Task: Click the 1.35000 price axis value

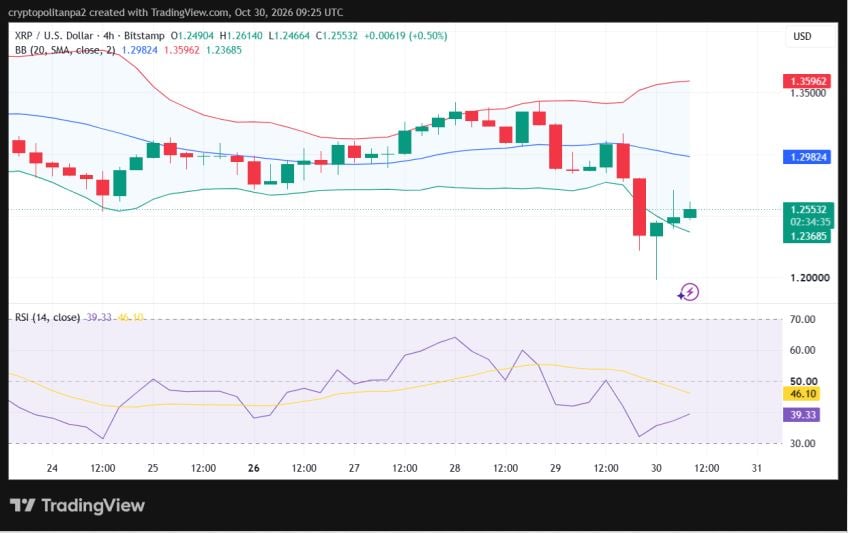Action: tap(808, 93)
